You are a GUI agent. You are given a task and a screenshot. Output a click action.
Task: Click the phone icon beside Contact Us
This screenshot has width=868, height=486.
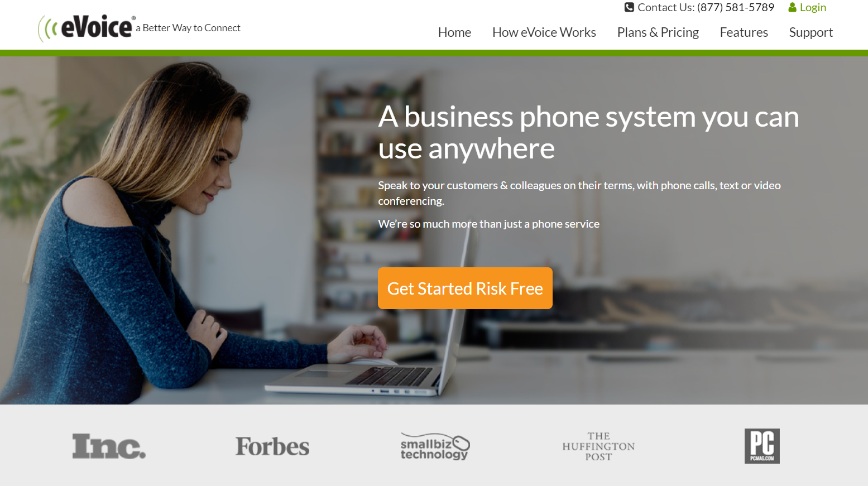click(x=629, y=7)
